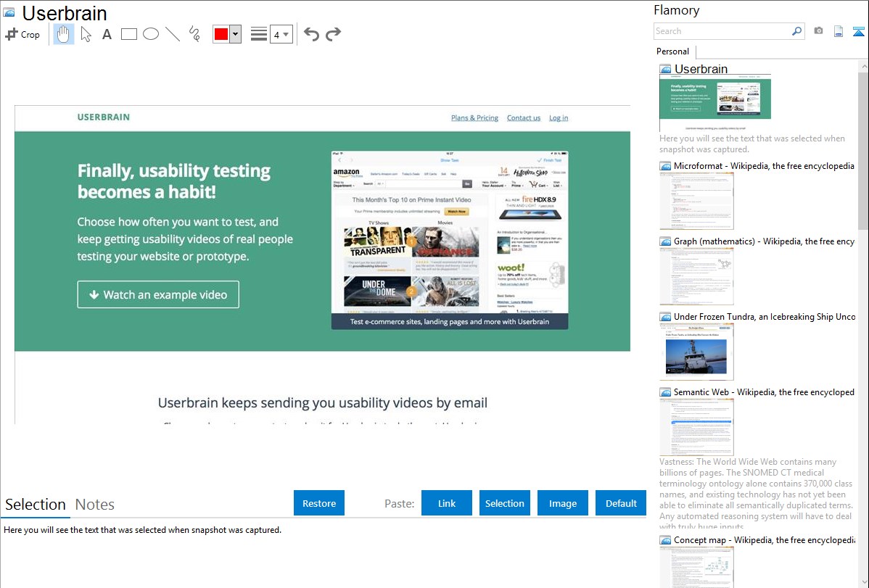Image resolution: width=869 pixels, height=588 pixels.
Task: Select 'Under Frozen Tundra' snapshot title
Action: tap(765, 316)
